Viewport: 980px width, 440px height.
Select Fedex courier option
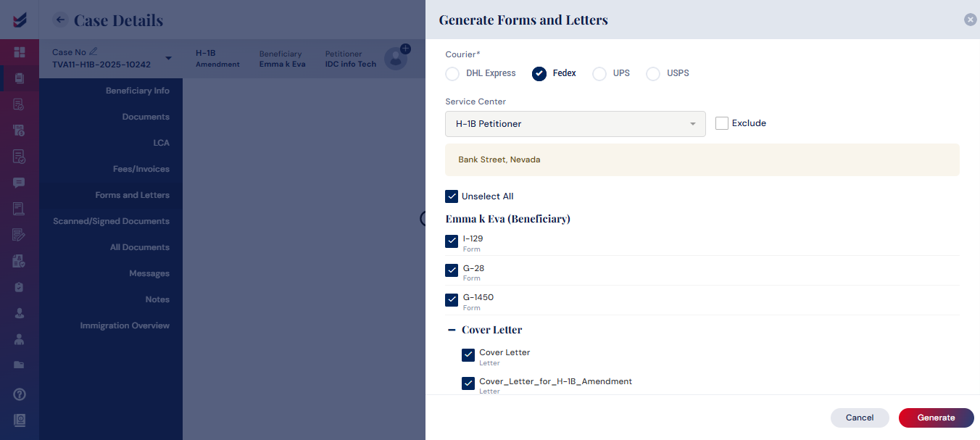click(x=539, y=73)
